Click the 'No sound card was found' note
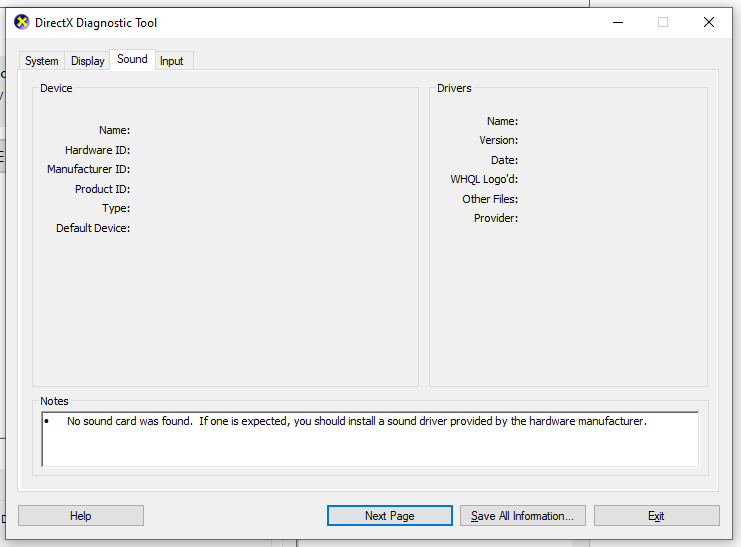 click(x=357, y=421)
